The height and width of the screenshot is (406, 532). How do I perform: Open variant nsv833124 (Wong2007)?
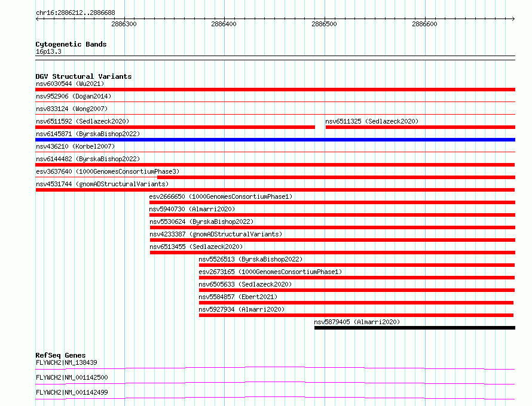coord(72,109)
